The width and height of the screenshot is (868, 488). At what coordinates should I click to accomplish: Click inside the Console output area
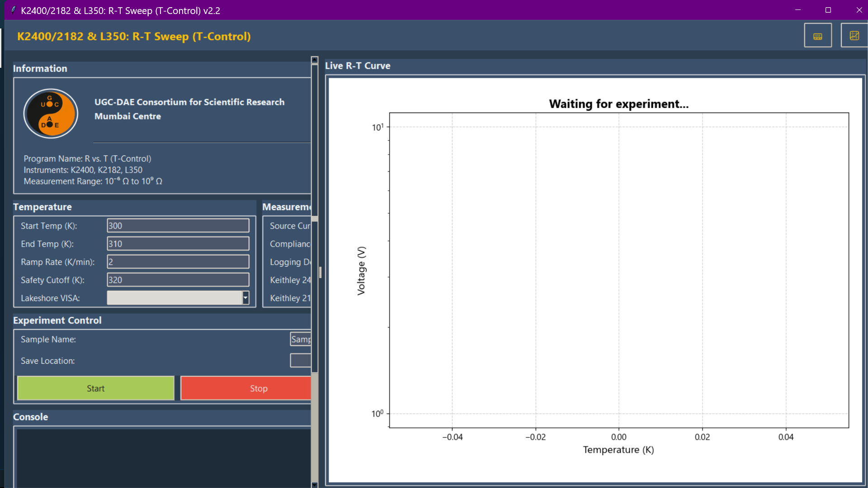coord(163,456)
